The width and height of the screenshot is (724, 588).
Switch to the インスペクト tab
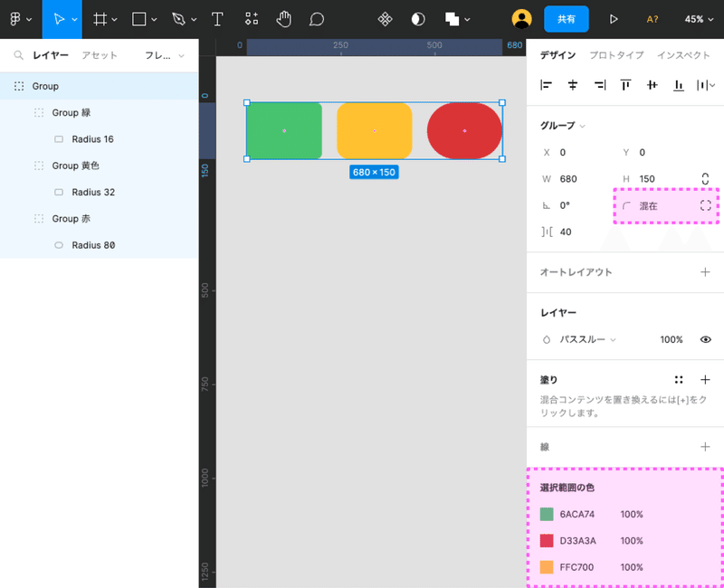(x=683, y=55)
